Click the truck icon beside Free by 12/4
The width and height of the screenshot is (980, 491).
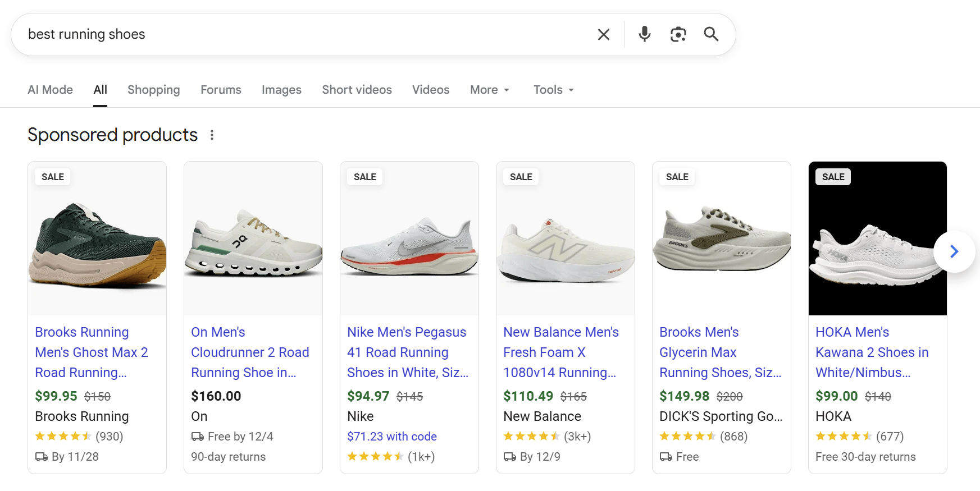(x=198, y=437)
